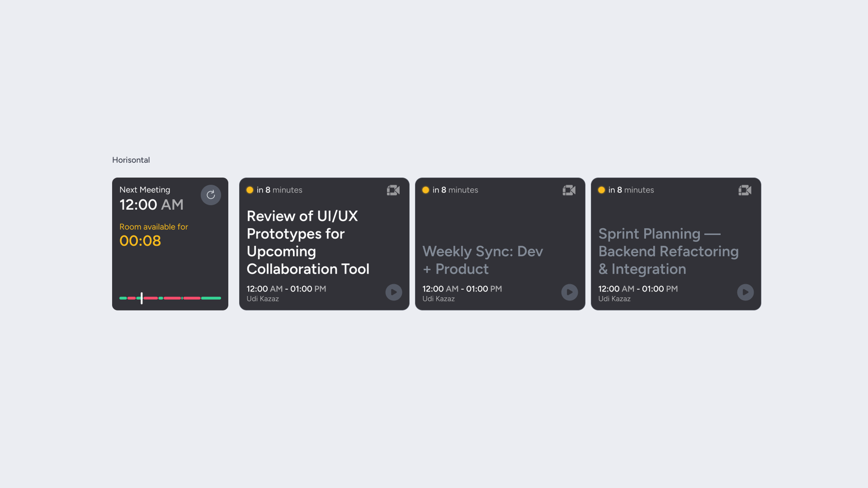Open the Review of UI/UX Prototypes meeting title
The width and height of the screenshot is (868, 488).
pyautogui.click(x=308, y=243)
